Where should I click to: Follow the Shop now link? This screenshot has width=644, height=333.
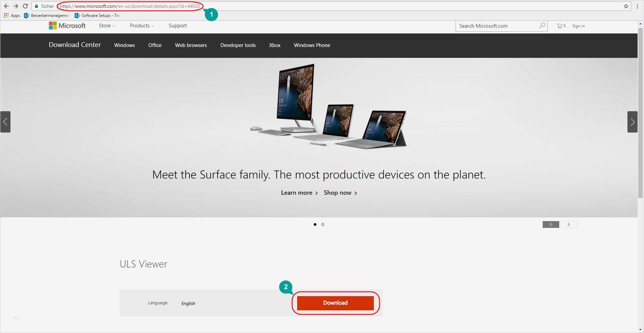click(x=340, y=193)
